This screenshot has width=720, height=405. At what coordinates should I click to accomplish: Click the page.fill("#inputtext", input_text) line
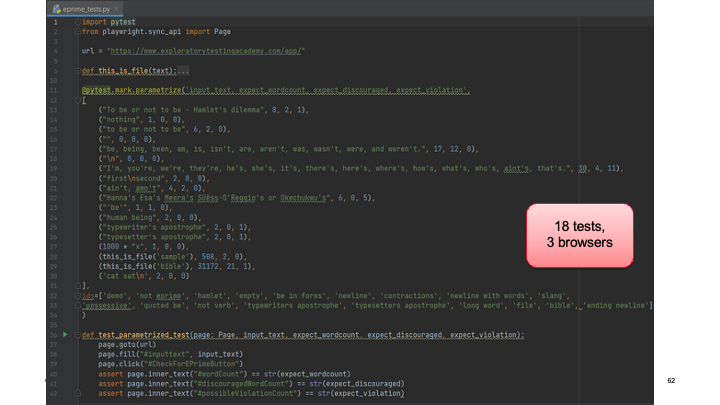pos(170,354)
